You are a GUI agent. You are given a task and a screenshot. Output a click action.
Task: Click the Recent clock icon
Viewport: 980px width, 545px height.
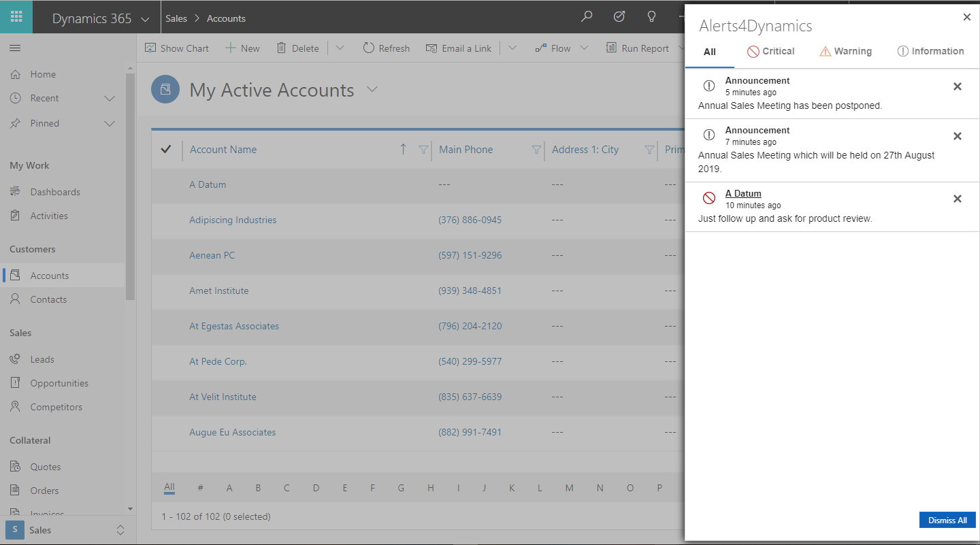coord(16,98)
